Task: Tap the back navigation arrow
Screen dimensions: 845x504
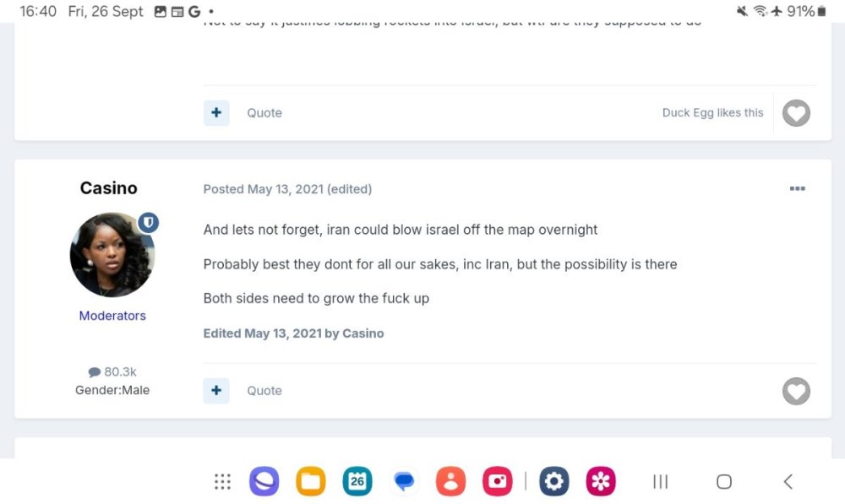Action: tap(788, 481)
